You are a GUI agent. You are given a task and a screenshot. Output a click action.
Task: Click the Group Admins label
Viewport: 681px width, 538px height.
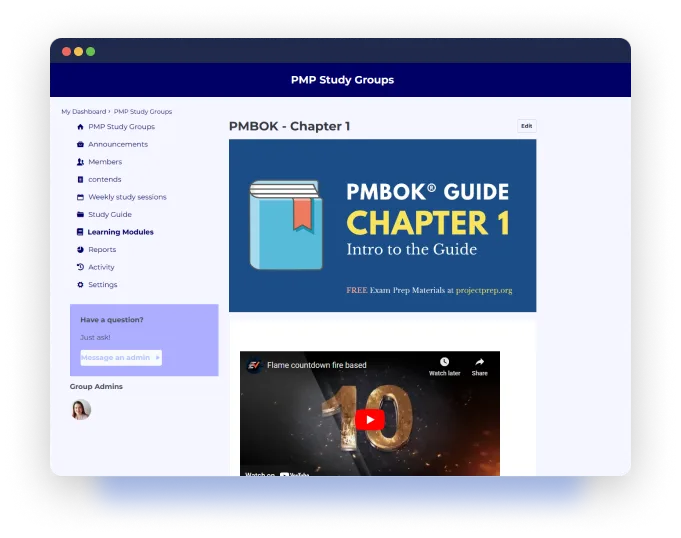pos(96,386)
